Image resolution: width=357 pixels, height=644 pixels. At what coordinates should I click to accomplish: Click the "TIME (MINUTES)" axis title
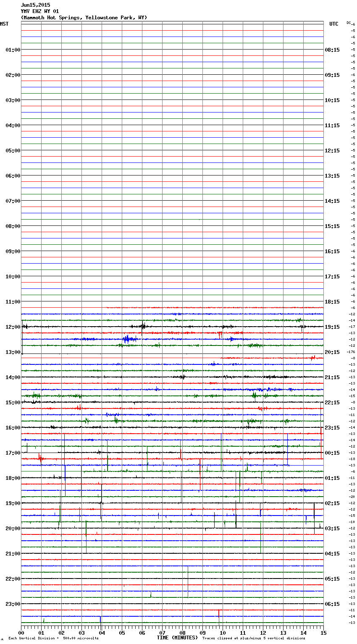pos(177,638)
